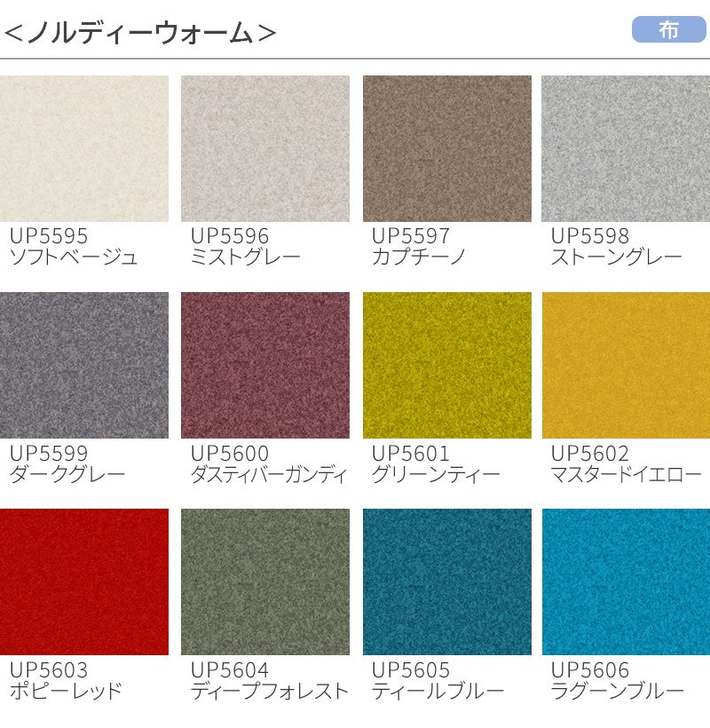
Task: Pick the UP5597 Cappuccino brown swatch
Action: click(x=447, y=148)
